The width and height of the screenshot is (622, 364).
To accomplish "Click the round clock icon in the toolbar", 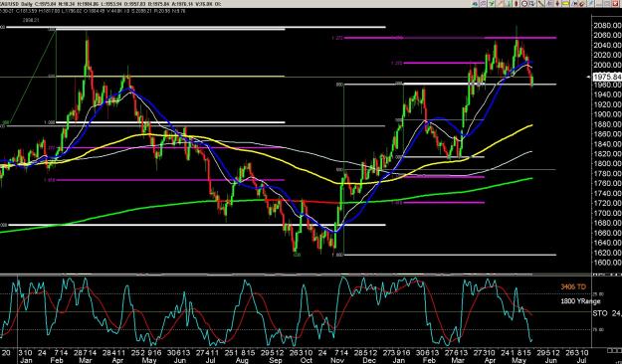I will coord(524,4).
